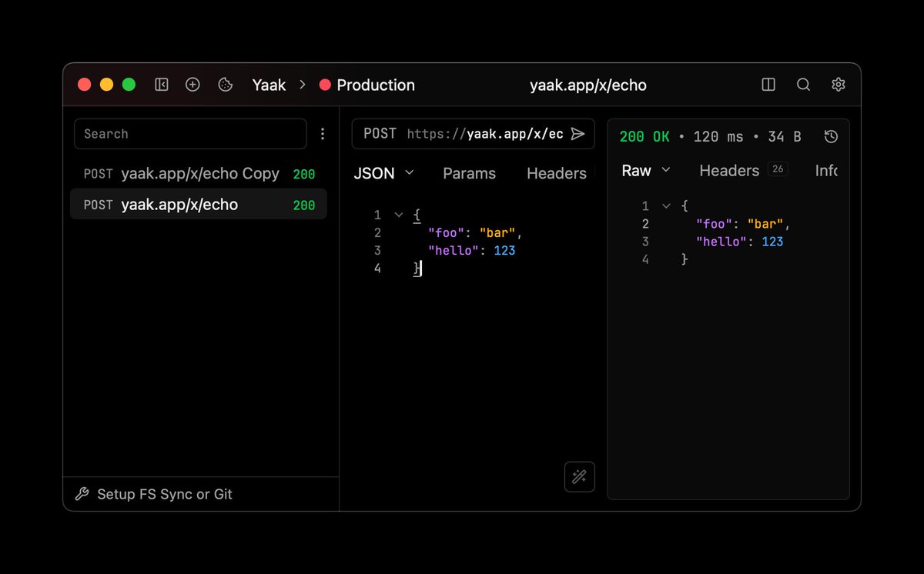Send the request with arrow icon
The width and height of the screenshot is (924, 574).
click(578, 134)
